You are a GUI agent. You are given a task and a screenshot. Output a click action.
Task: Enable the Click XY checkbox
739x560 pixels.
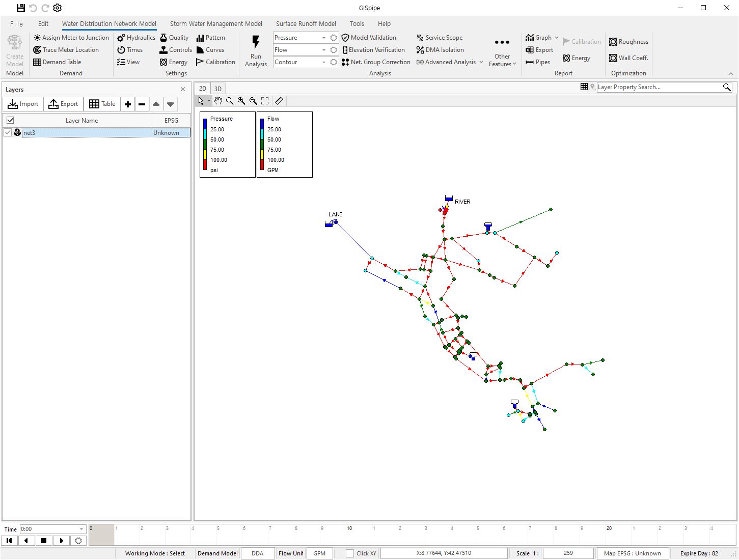tap(350, 553)
